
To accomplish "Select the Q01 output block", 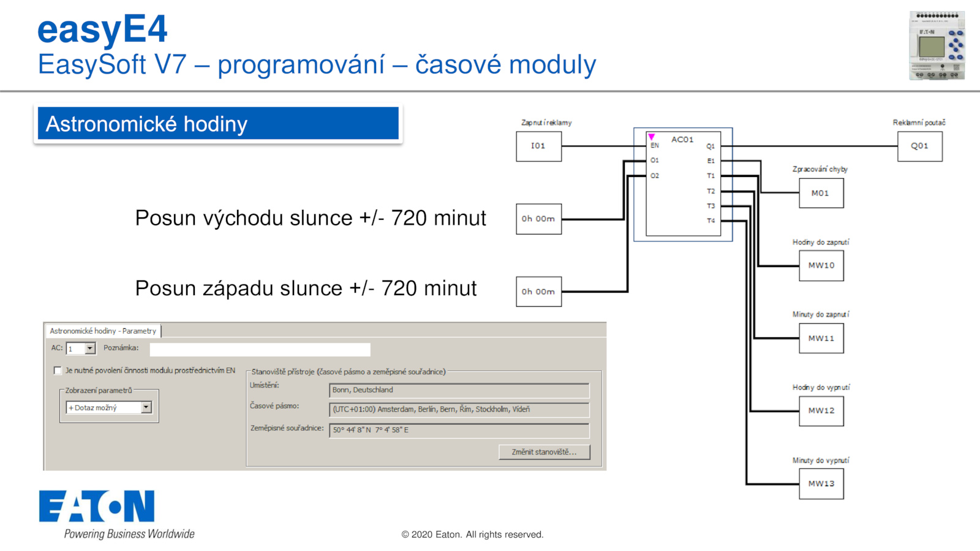I will coord(920,146).
